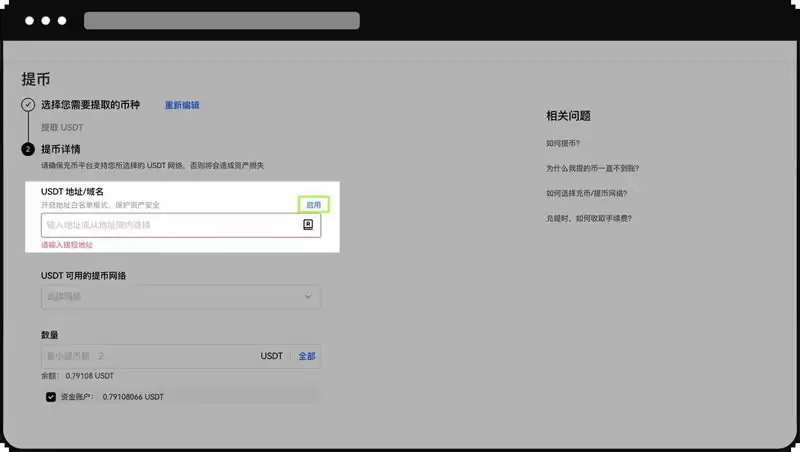Open the address book icon in address field

(x=308, y=224)
